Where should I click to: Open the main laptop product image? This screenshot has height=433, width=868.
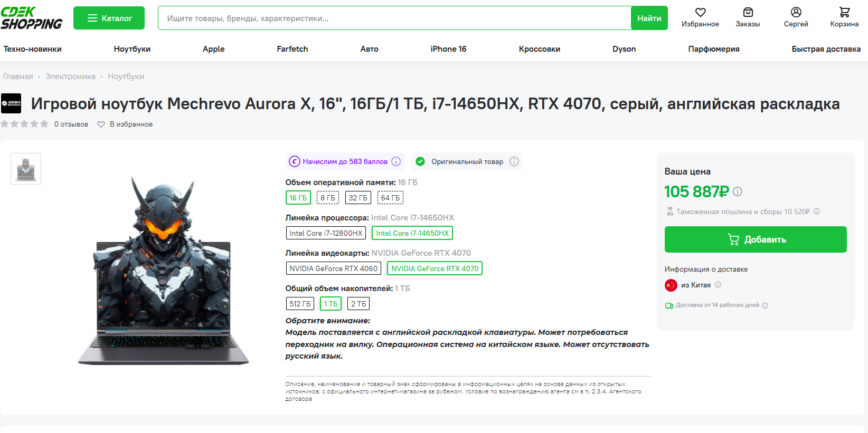163,271
